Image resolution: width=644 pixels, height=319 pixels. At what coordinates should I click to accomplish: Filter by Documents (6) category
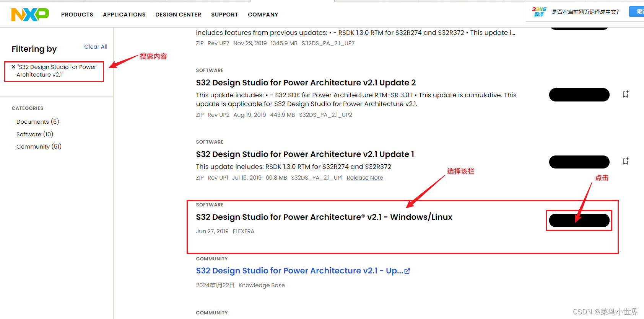[x=38, y=122]
